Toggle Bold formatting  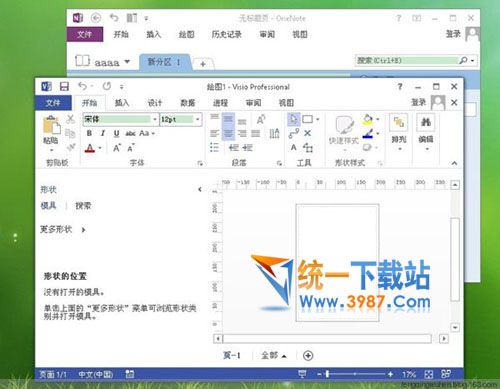pyautogui.click(x=89, y=133)
